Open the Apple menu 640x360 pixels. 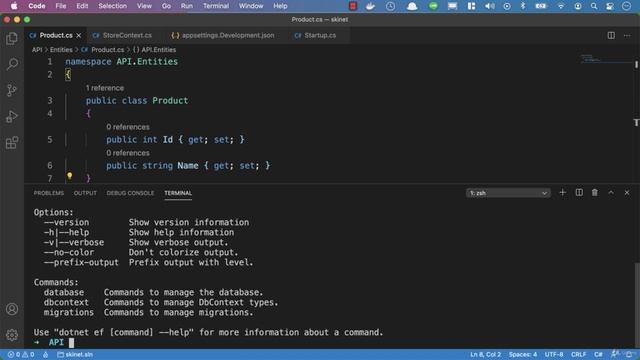pyautogui.click(x=14, y=6)
